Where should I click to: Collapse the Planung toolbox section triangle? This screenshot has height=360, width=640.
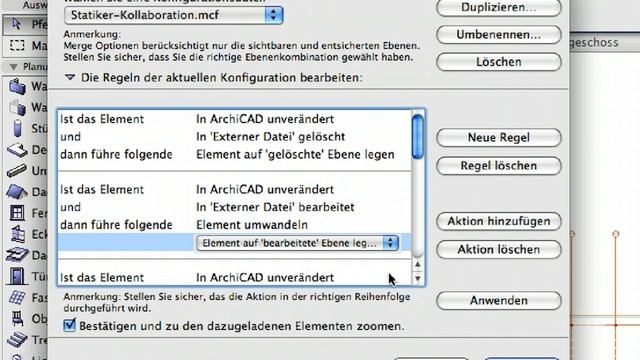13,67
